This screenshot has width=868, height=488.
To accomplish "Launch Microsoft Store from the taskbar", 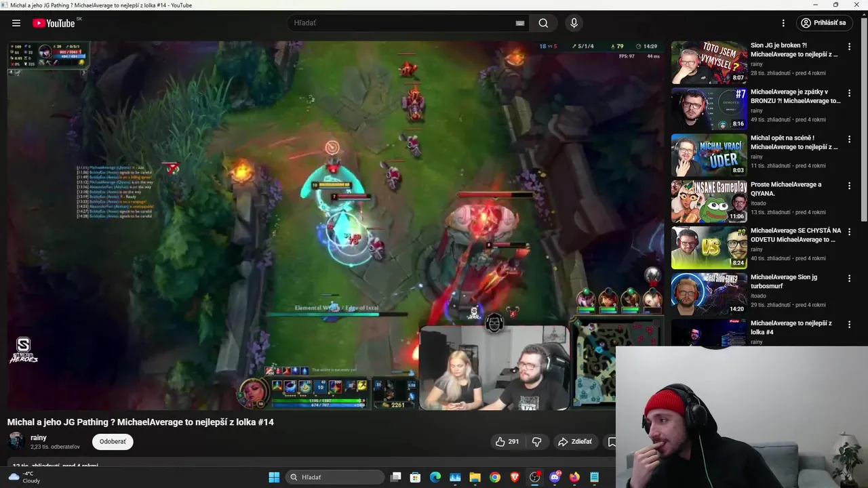I will click(x=416, y=477).
